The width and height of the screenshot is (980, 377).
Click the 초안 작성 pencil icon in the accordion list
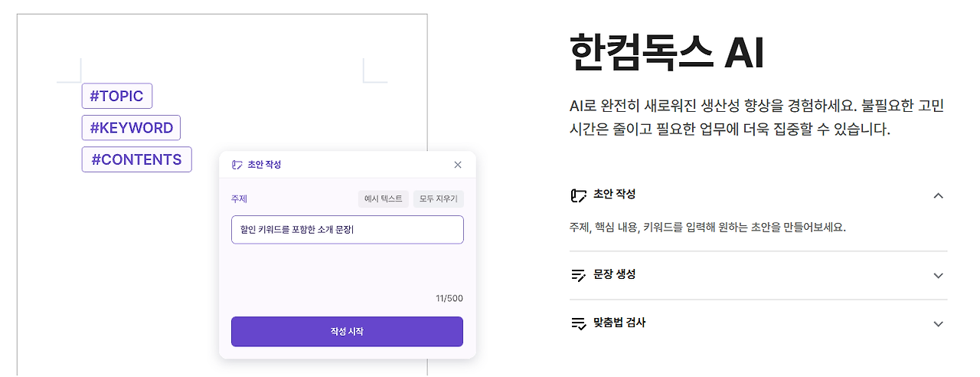pos(578,195)
